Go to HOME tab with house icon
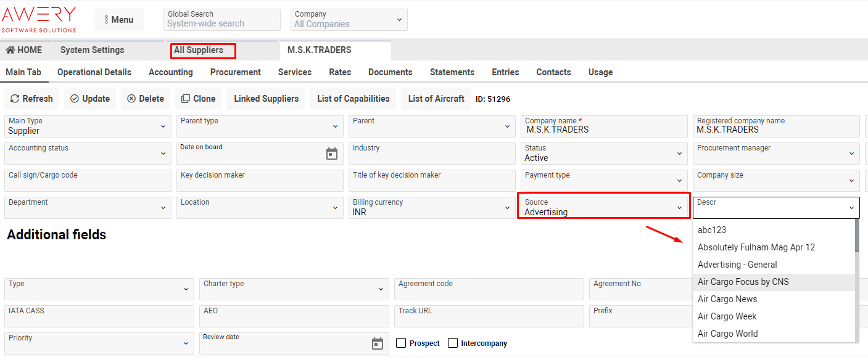This screenshot has width=868, height=362. click(24, 50)
